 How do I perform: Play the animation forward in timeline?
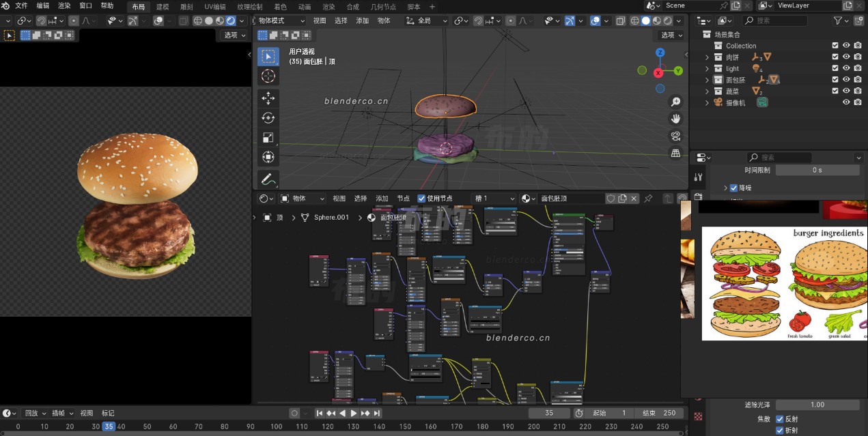pos(354,413)
